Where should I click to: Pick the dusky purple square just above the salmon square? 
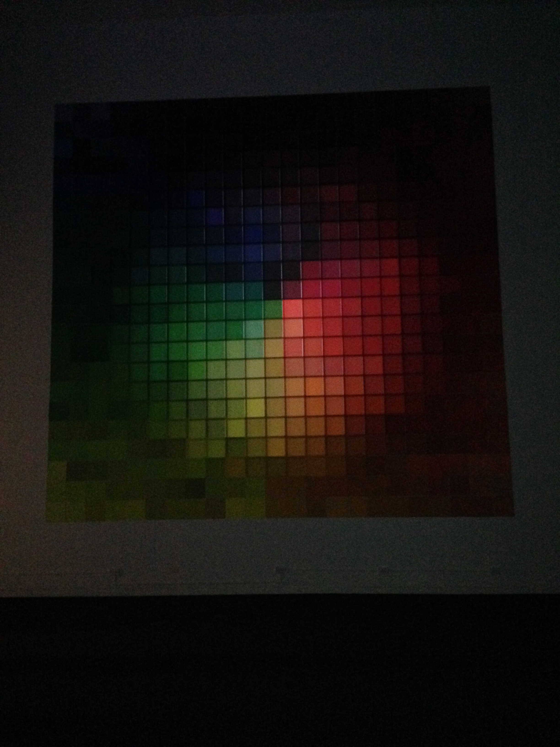292,290
